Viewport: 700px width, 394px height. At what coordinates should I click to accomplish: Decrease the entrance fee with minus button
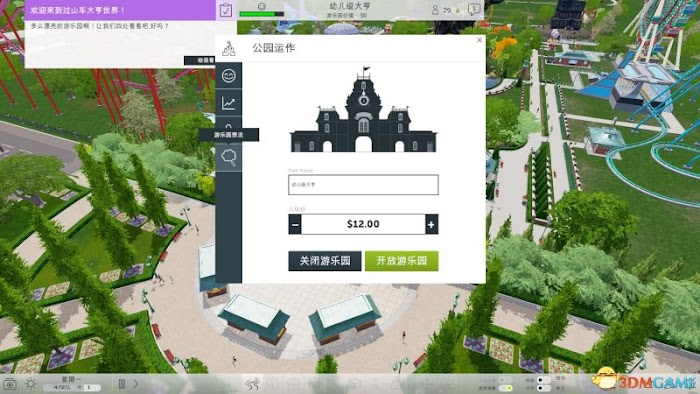[295, 224]
